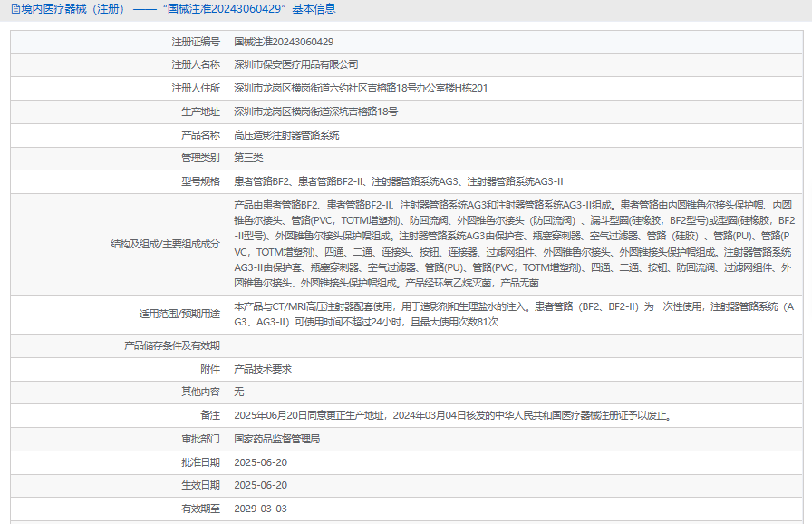Viewport: 812px width, 524px height.
Task: Click the 注册证编号 value 国械注准20243060429
Action: click(284, 42)
